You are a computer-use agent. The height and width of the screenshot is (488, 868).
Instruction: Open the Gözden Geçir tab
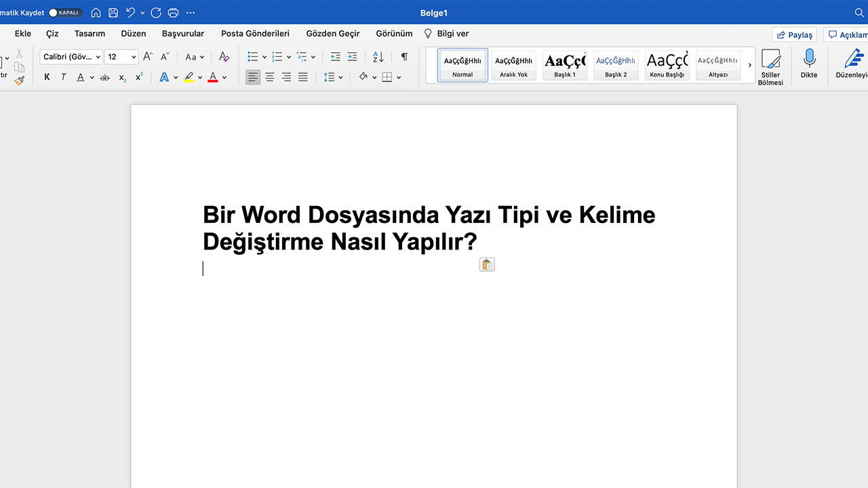click(x=332, y=33)
